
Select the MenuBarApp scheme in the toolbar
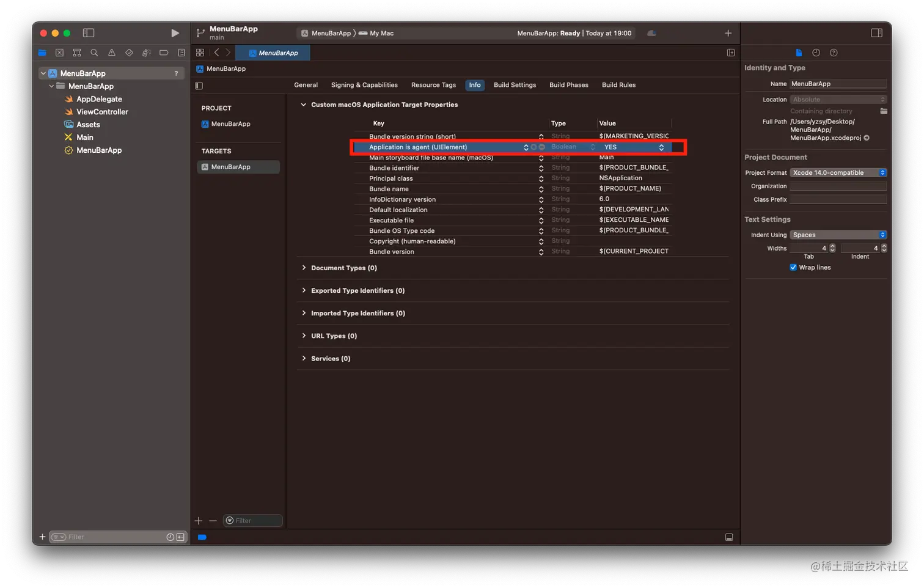(326, 33)
